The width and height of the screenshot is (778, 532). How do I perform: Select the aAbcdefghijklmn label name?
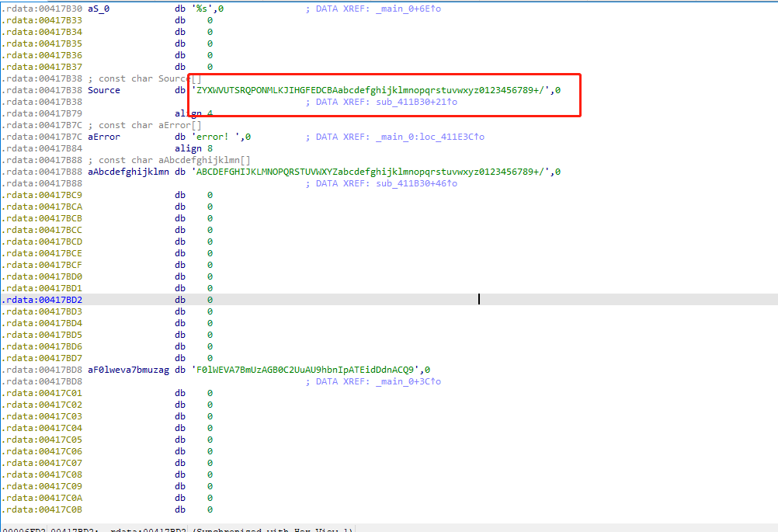pyautogui.click(x=128, y=172)
